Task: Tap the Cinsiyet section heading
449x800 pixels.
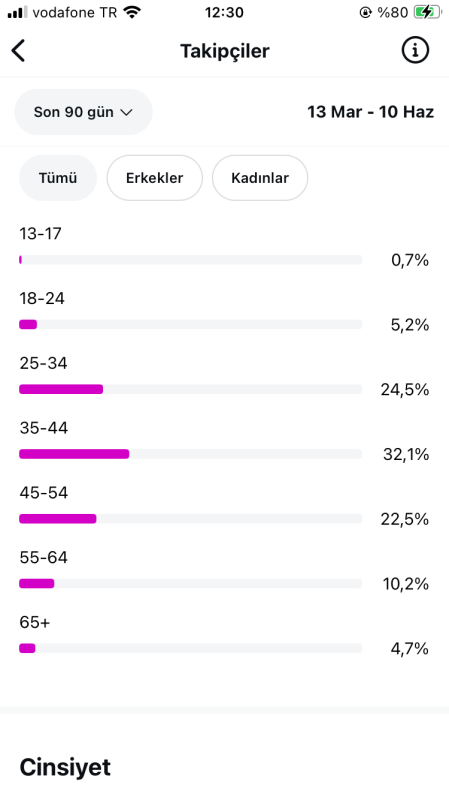Action: [65, 767]
